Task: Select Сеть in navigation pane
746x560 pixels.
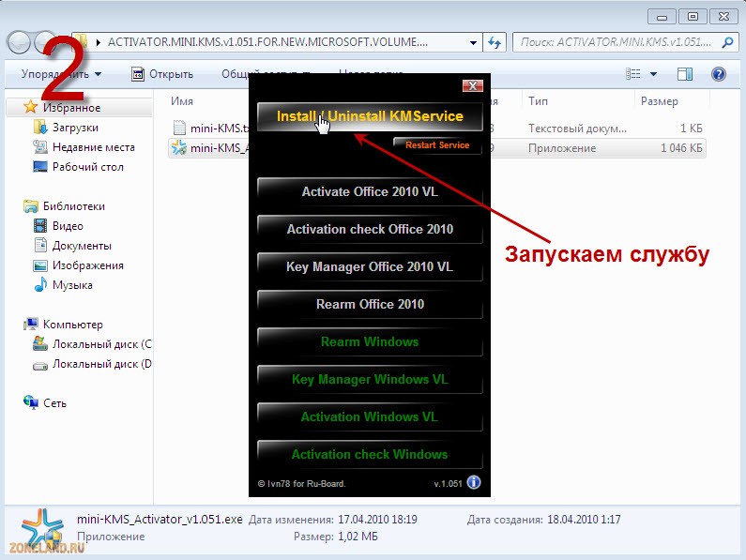Action: [54, 403]
